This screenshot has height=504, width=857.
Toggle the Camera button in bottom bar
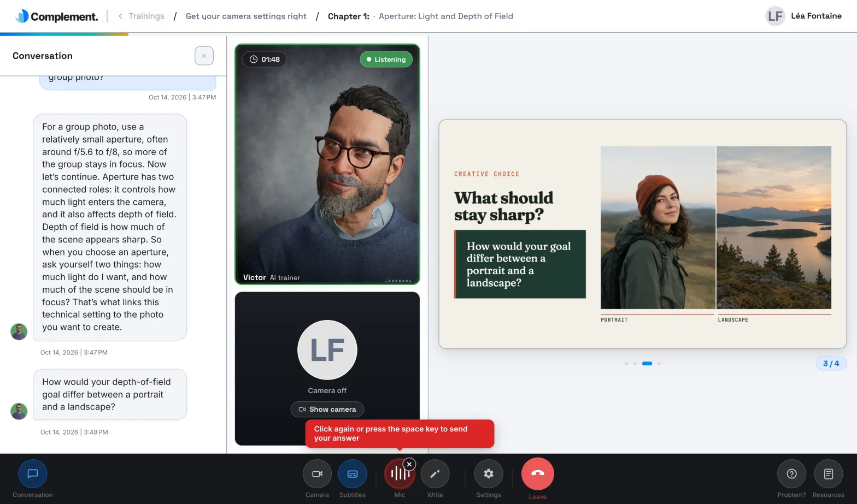317,474
